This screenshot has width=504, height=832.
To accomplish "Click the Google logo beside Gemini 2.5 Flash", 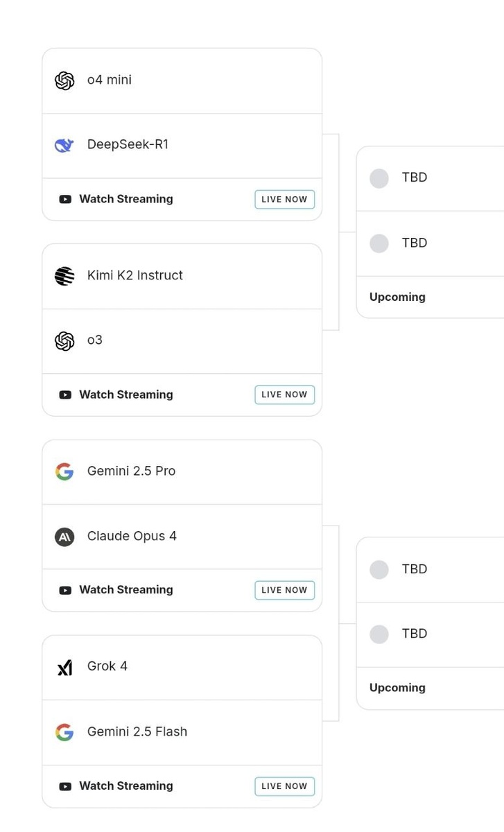I will (64, 732).
